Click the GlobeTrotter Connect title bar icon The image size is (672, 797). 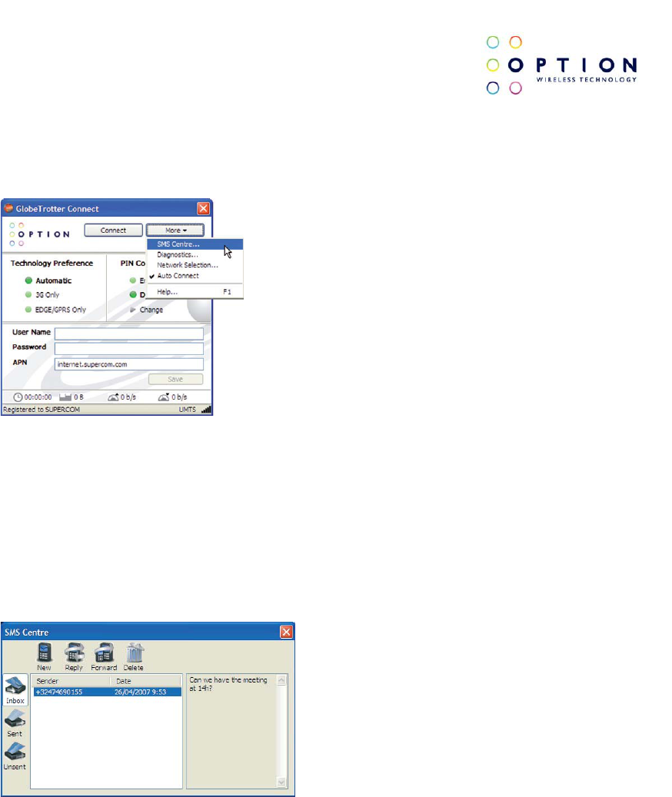click(x=8, y=208)
